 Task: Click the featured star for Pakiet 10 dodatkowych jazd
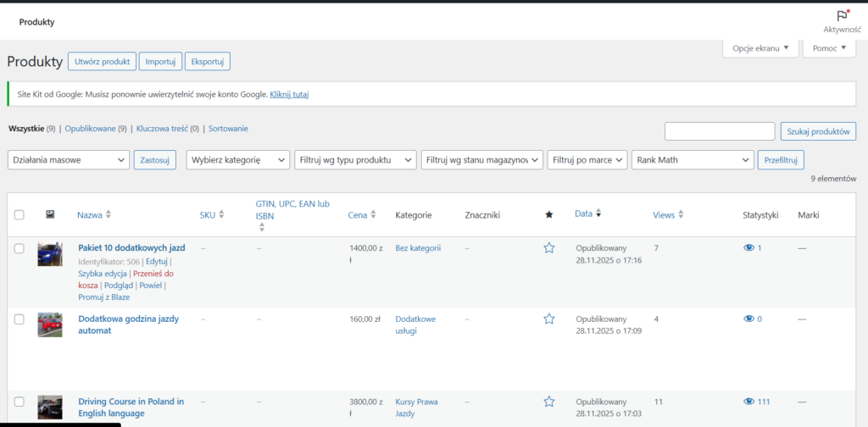(x=548, y=247)
